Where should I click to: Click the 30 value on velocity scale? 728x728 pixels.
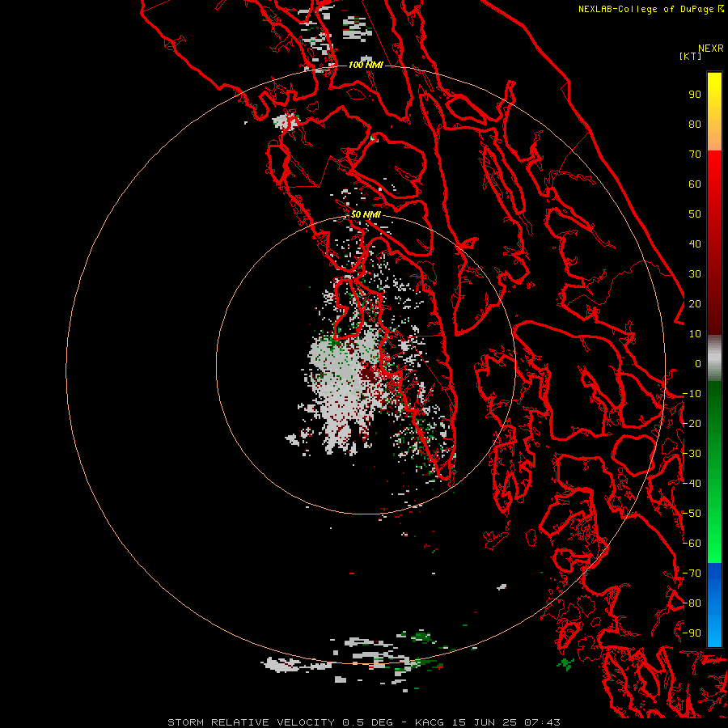pyautogui.click(x=695, y=274)
